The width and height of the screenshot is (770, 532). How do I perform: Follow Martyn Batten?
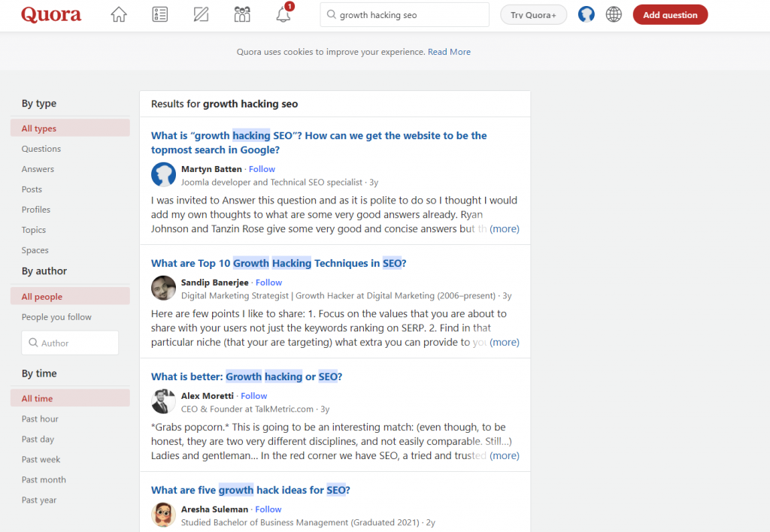(x=262, y=169)
